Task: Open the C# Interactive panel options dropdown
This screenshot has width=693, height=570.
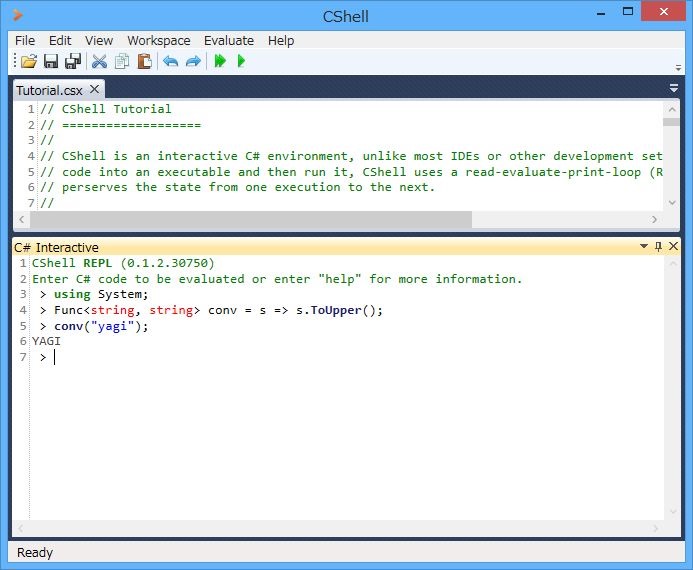Action: 644,247
